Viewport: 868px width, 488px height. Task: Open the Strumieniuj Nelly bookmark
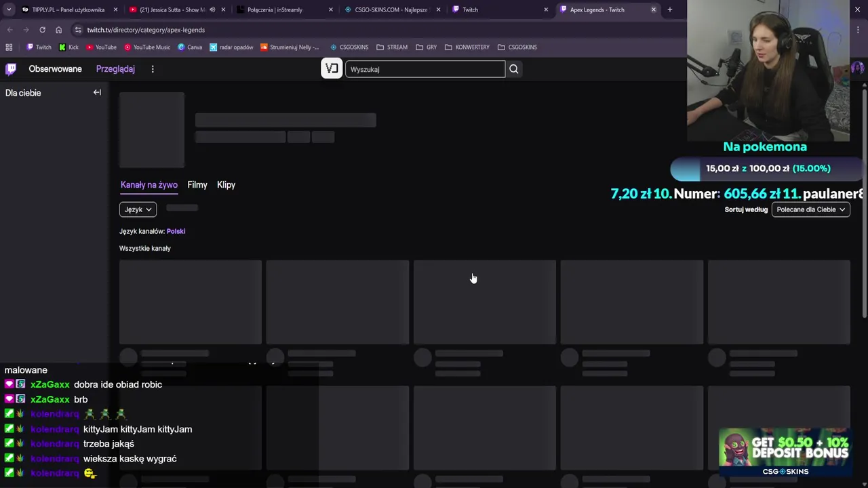point(290,47)
